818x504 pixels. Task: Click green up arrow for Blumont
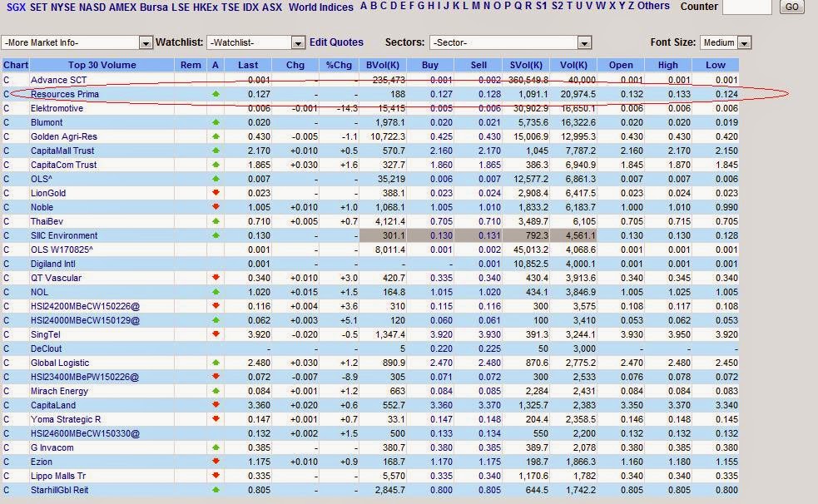coord(216,122)
